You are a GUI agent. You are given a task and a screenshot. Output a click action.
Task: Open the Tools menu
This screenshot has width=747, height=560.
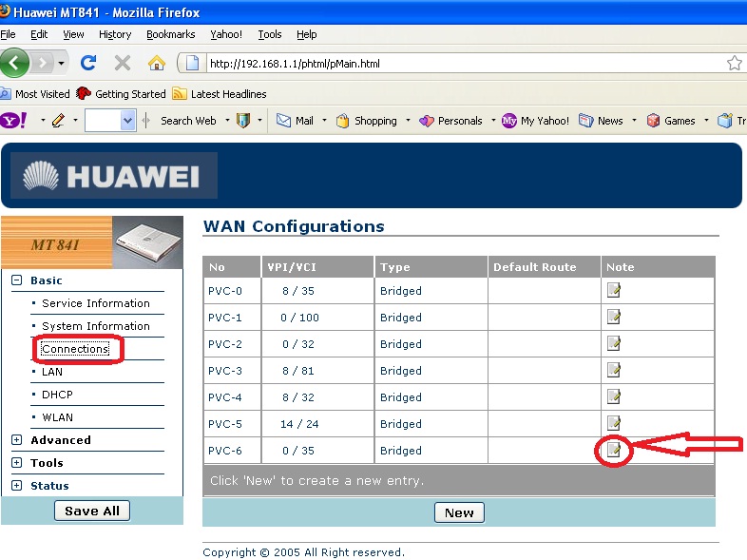click(x=270, y=34)
